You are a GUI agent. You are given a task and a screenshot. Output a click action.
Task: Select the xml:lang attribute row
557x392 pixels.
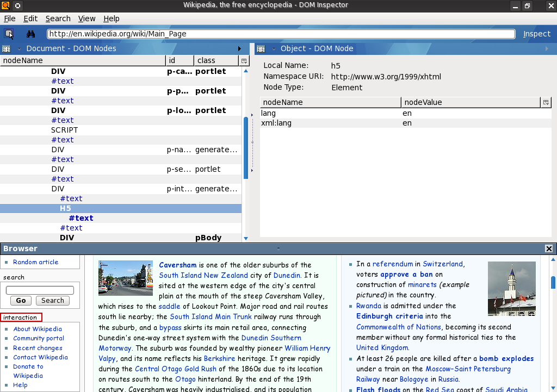(406, 123)
